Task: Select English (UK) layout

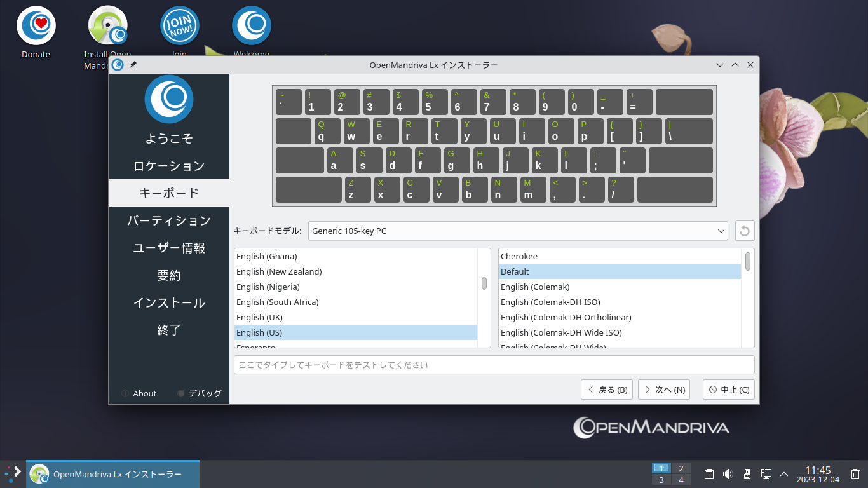Action: (356, 317)
